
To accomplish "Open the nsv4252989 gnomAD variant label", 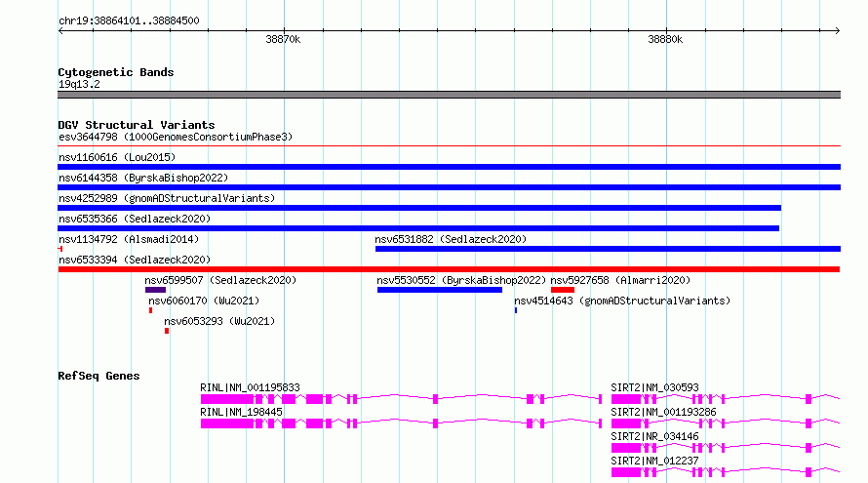I will click(167, 198).
